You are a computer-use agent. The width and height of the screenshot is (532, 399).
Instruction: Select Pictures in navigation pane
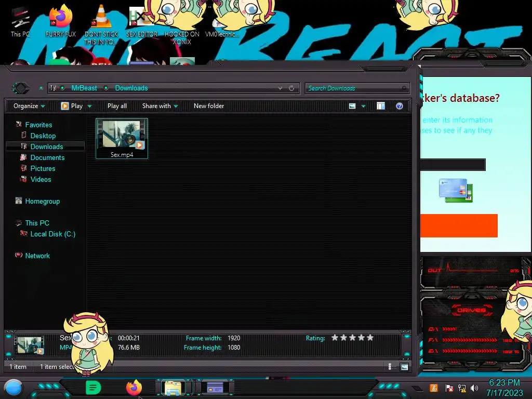click(43, 168)
